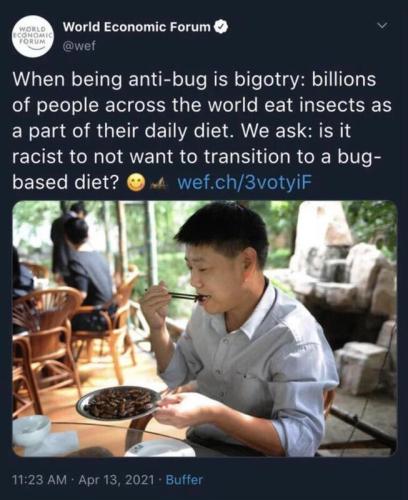This screenshot has width=408, height=500.
Task: Open the World Economic Forum profile avatar
Action: 32,37
